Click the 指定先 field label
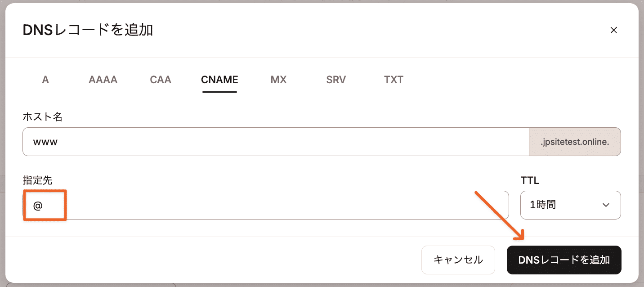Screen dimensions: 644x287 coord(37,180)
